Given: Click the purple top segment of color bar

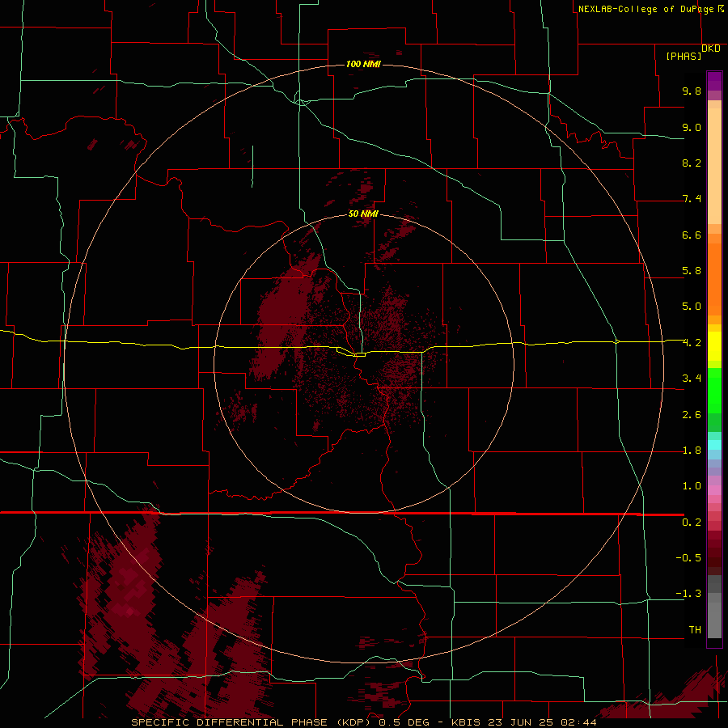Looking at the screenshot, I should 714,81.
